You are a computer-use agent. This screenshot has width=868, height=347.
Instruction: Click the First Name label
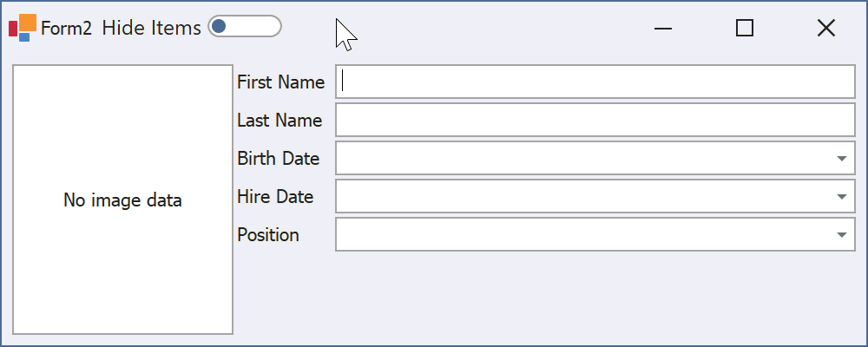pos(280,82)
